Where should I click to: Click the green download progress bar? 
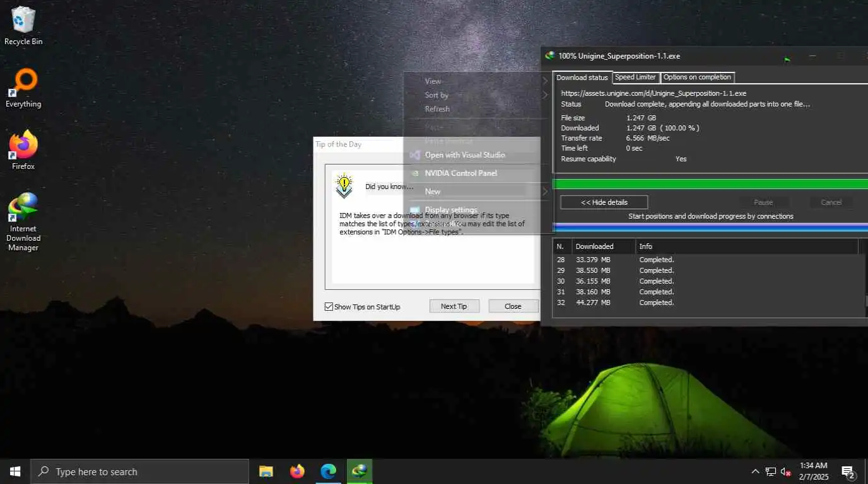[x=710, y=184]
